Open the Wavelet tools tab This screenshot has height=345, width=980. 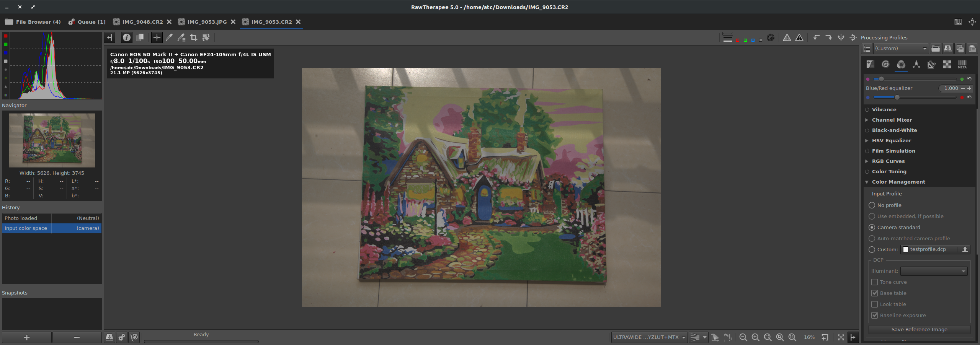(x=916, y=64)
